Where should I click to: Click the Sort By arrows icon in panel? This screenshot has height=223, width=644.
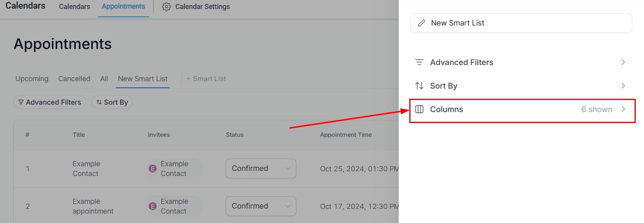point(419,86)
